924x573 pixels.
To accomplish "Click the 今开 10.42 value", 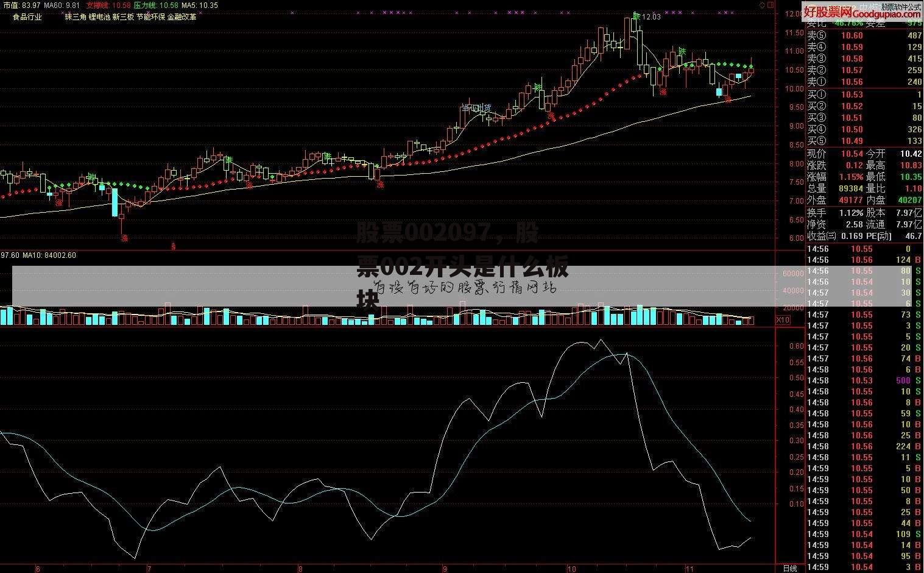I will click(910, 154).
